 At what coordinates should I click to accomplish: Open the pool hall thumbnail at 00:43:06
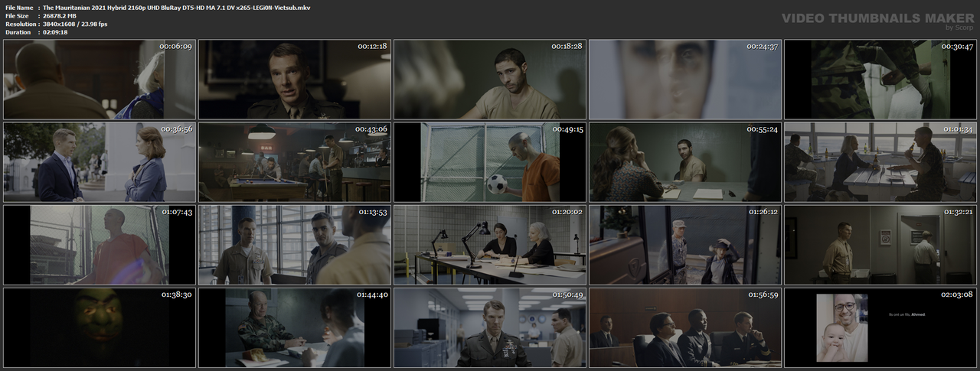pyautogui.click(x=295, y=162)
